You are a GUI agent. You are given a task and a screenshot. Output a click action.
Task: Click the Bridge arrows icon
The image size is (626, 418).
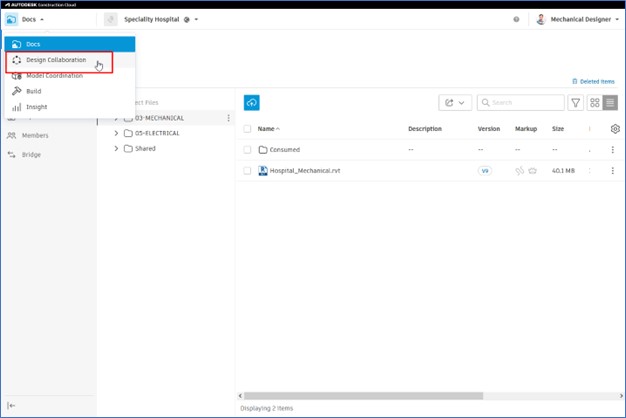pyautogui.click(x=12, y=155)
